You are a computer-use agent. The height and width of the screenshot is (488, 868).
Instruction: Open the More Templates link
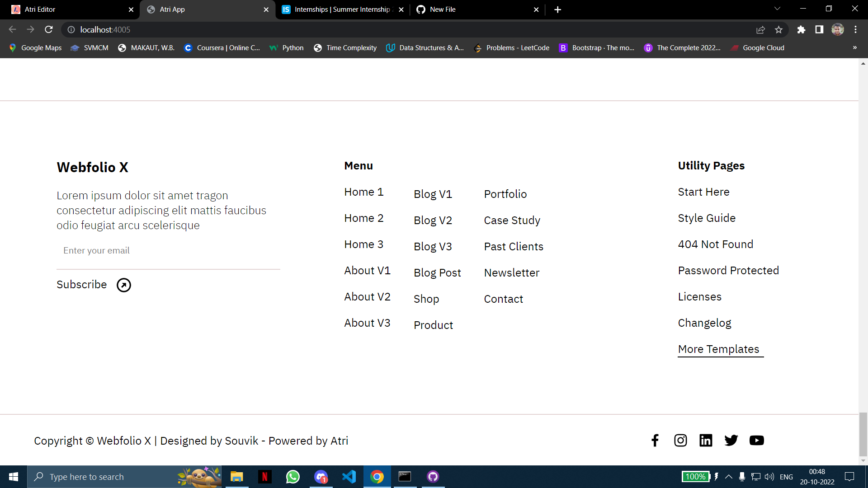click(720, 349)
